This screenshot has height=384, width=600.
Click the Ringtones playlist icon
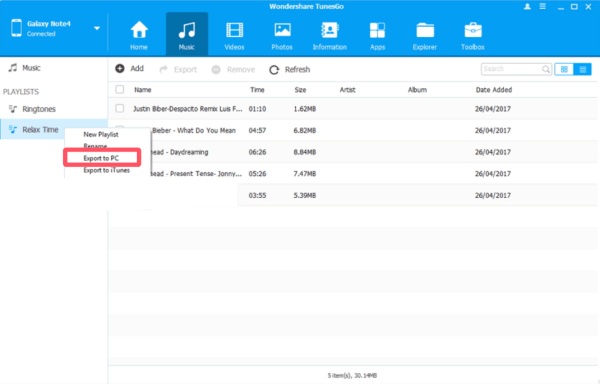tap(13, 109)
